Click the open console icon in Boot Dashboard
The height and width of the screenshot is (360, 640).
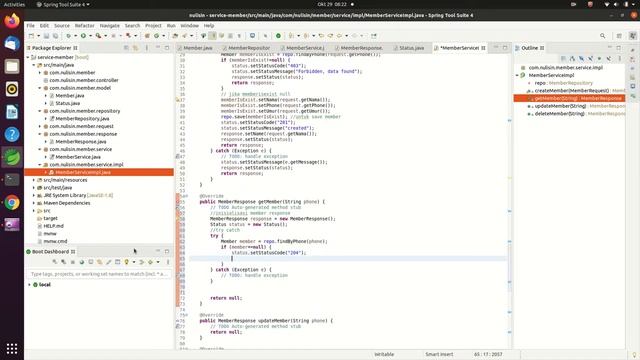point(91,262)
